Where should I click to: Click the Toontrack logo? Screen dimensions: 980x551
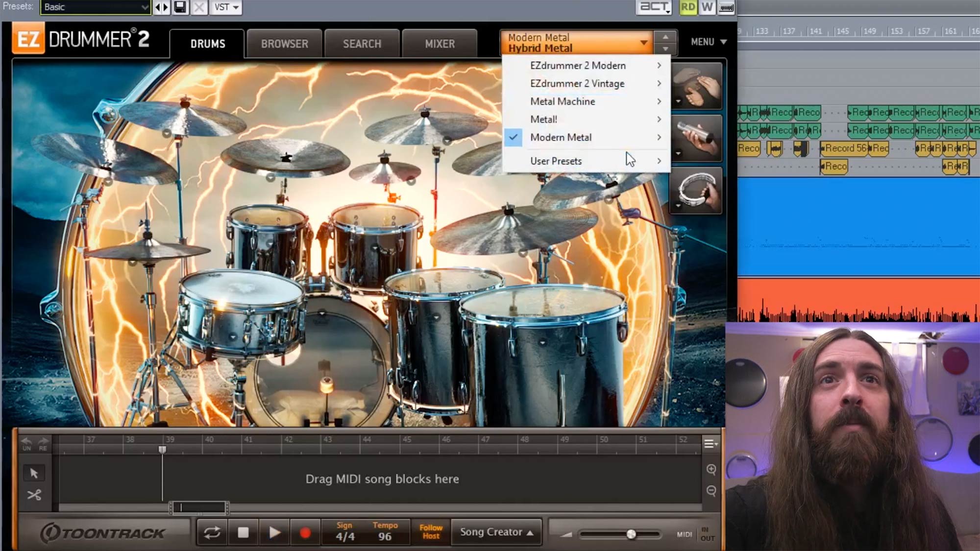(x=103, y=533)
